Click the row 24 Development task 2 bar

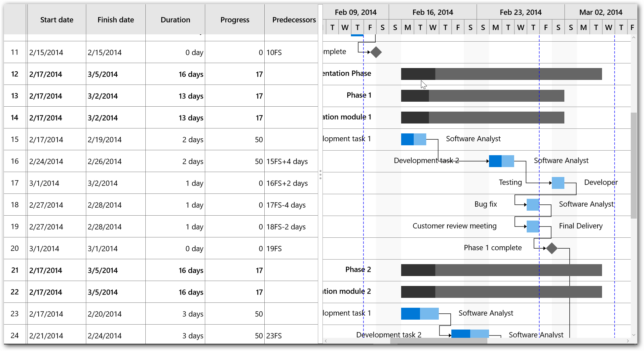pyautogui.click(x=470, y=333)
